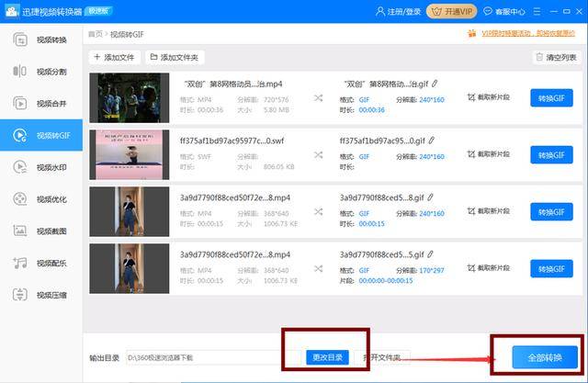
Task: Choose 视频配乐 in the sidebar
Action: (42, 263)
